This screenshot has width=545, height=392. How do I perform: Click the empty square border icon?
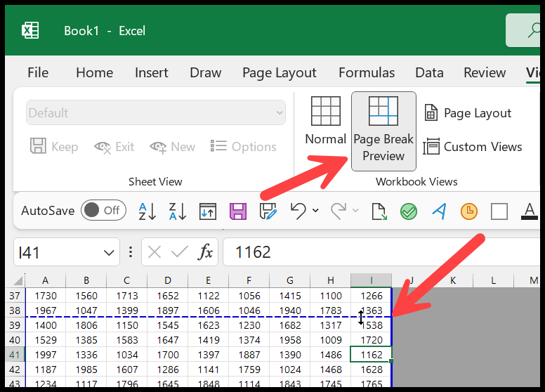click(x=499, y=211)
